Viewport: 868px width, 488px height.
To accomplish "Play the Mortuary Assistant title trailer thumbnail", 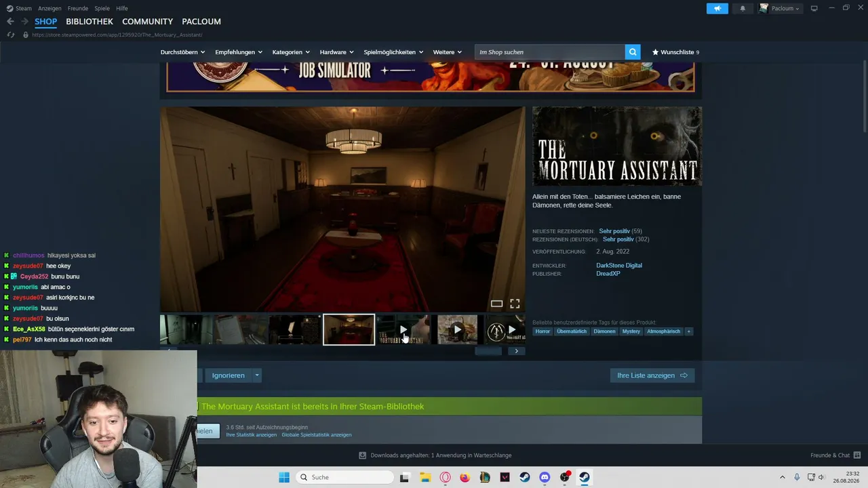I will [403, 329].
